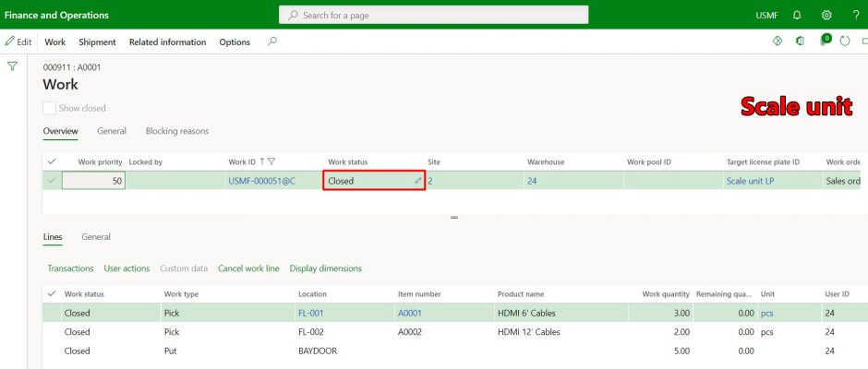Select all rows in the work header grid
The image size is (868, 369).
(x=52, y=161)
